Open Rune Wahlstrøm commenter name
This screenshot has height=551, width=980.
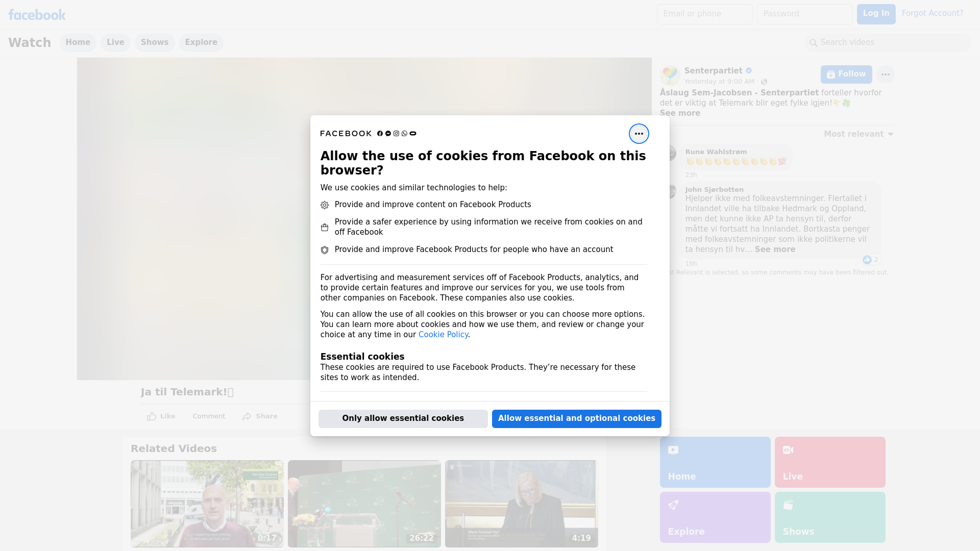[716, 152]
